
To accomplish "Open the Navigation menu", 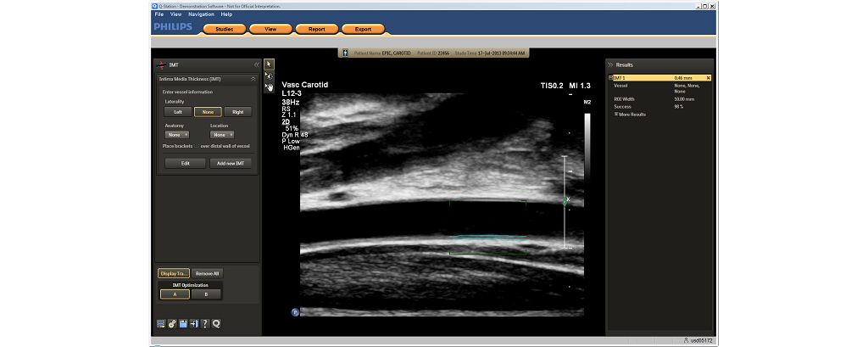I will point(201,14).
